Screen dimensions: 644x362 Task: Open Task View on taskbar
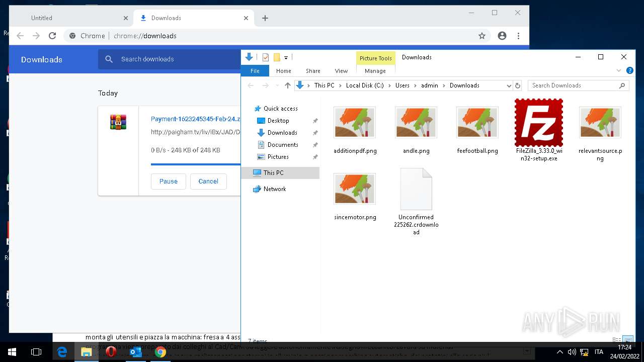pos(36,352)
